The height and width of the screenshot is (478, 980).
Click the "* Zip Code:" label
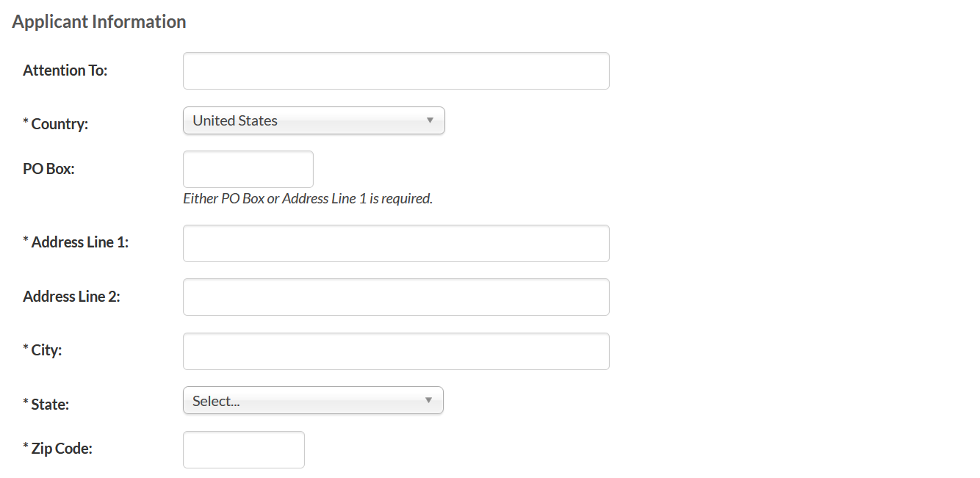(x=57, y=449)
